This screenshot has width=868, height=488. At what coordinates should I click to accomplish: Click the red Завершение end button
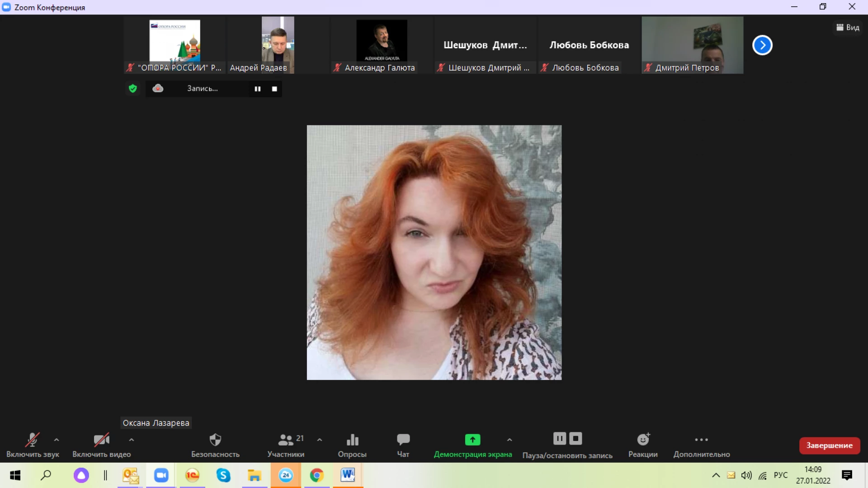[830, 445]
